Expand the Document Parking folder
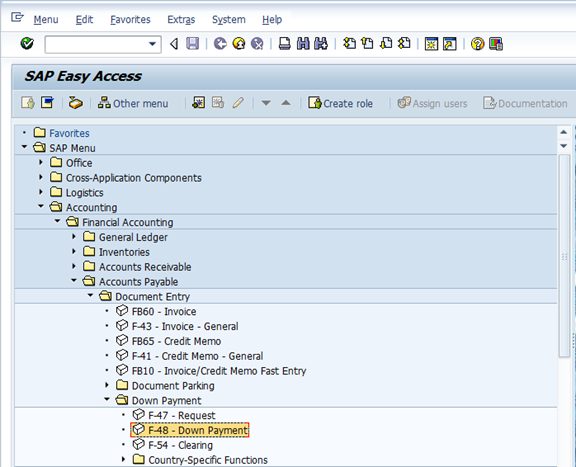This screenshot has height=467, width=576. pos(107,385)
